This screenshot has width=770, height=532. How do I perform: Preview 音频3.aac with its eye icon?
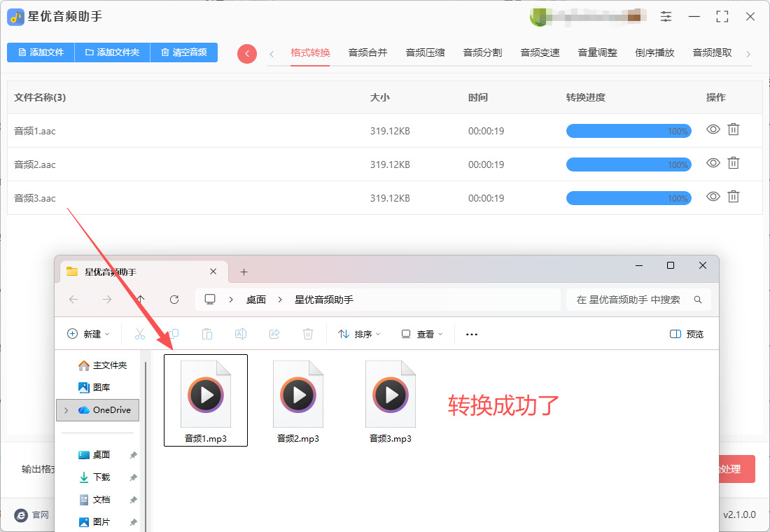coord(713,197)
